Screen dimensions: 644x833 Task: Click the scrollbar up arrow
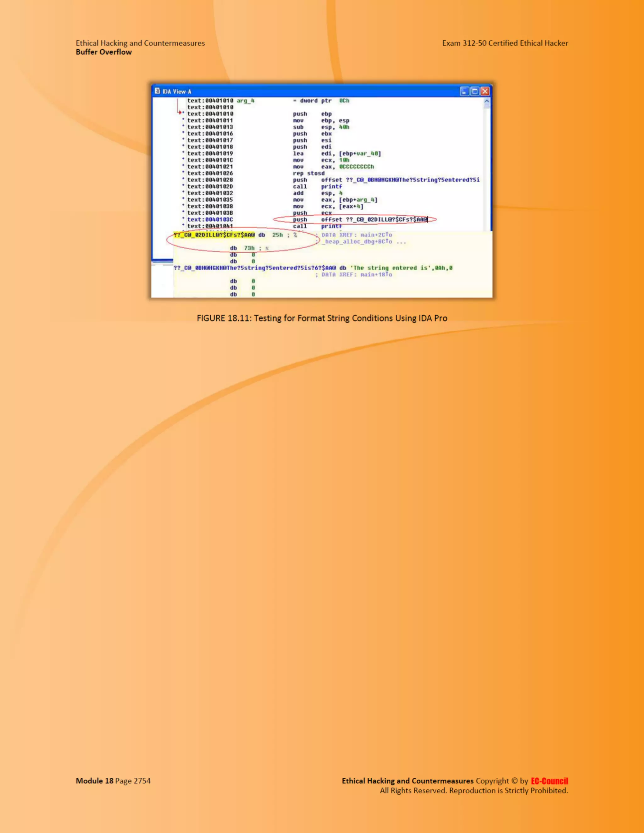(486, 102)
